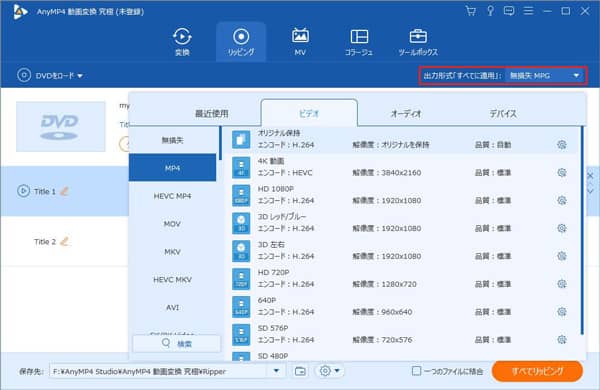Click the DVD thumbnail
This screenshot has width=600, height=390.
tap(60, 127)
